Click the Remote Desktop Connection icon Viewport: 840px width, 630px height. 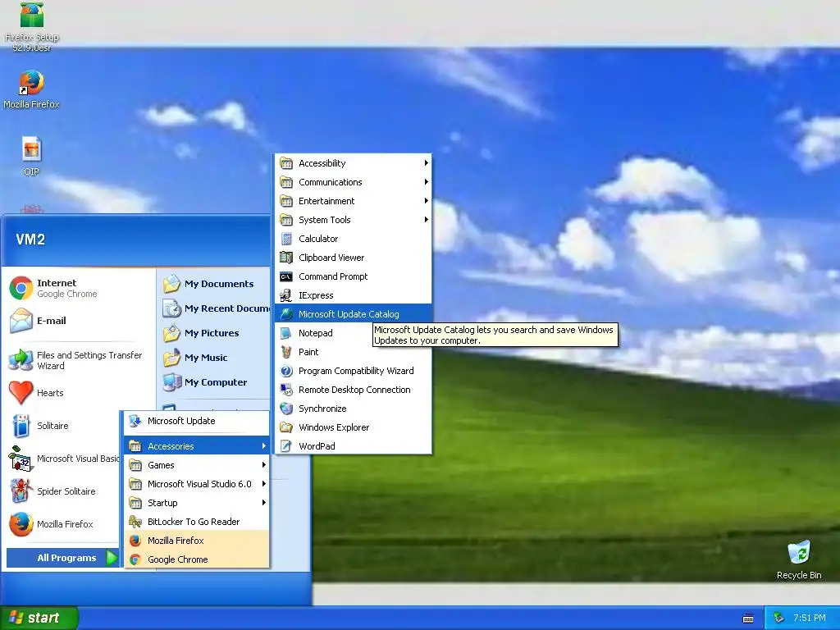tap(286, 390)
